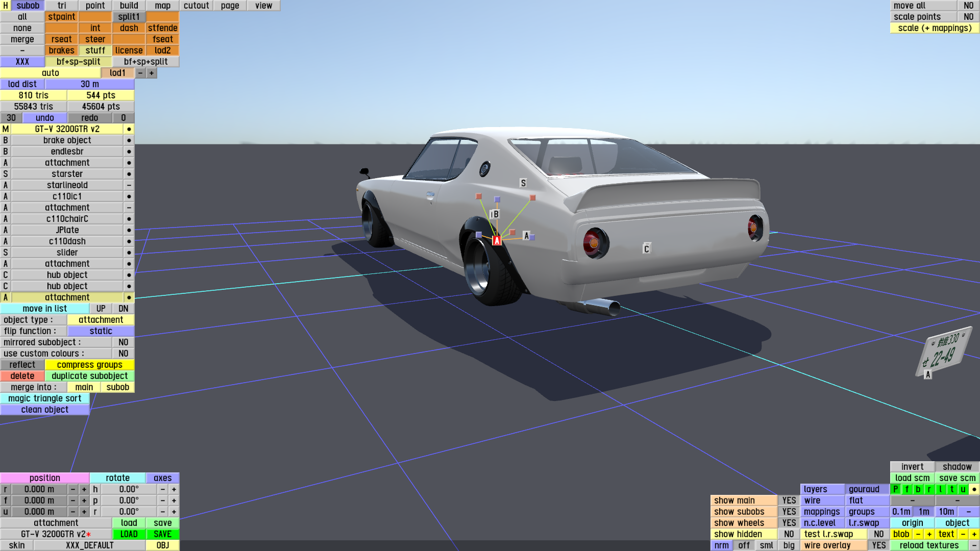This screenshot has height=551, width=980.
Task: Select the starlineold subobject in list
Action: pos(67,185)
